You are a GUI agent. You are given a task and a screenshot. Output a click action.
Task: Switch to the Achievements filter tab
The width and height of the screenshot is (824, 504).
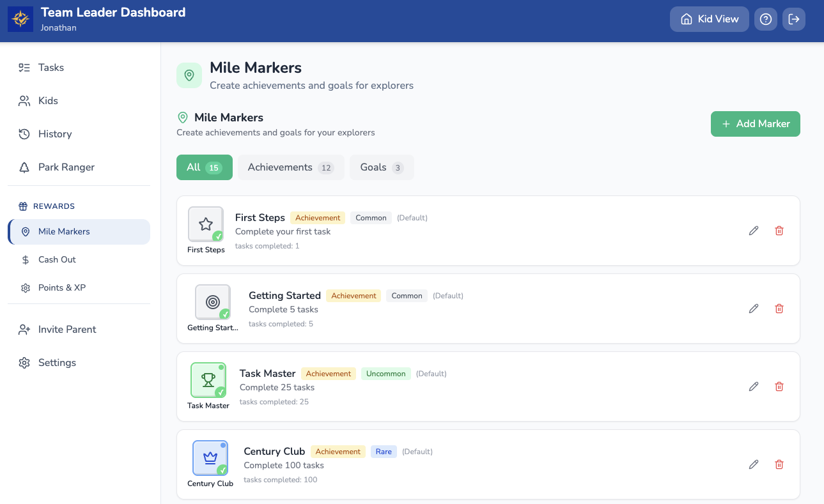tap(291, 167)
